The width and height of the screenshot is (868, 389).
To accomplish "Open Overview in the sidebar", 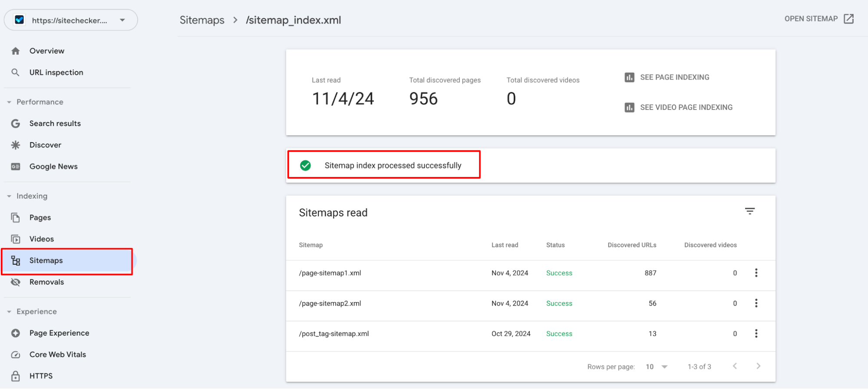I will coord(47,51).
